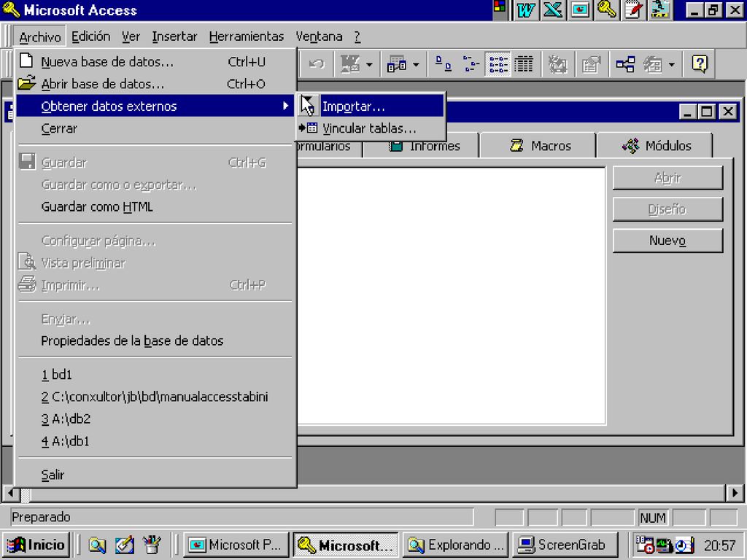Click the New Object toolbar icon
Screen dimensions: 747x560
click(653, 64)
